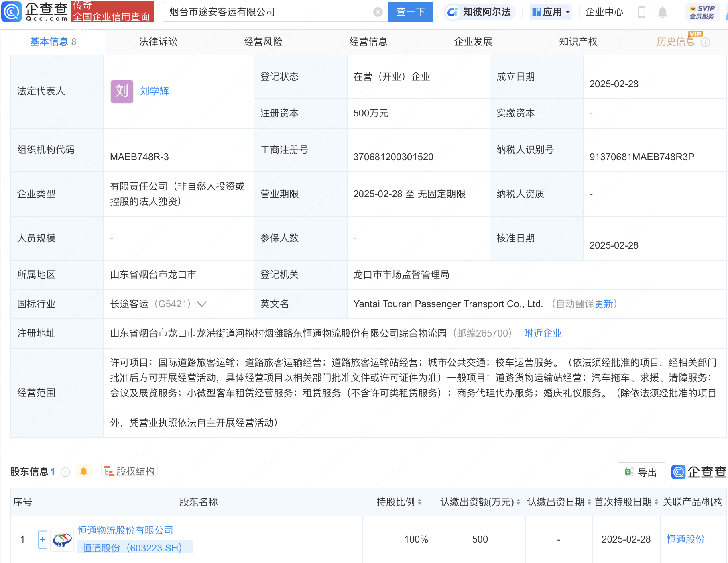Click the info icon beside 股东信息
728x563 pixels.
[65, 472]
